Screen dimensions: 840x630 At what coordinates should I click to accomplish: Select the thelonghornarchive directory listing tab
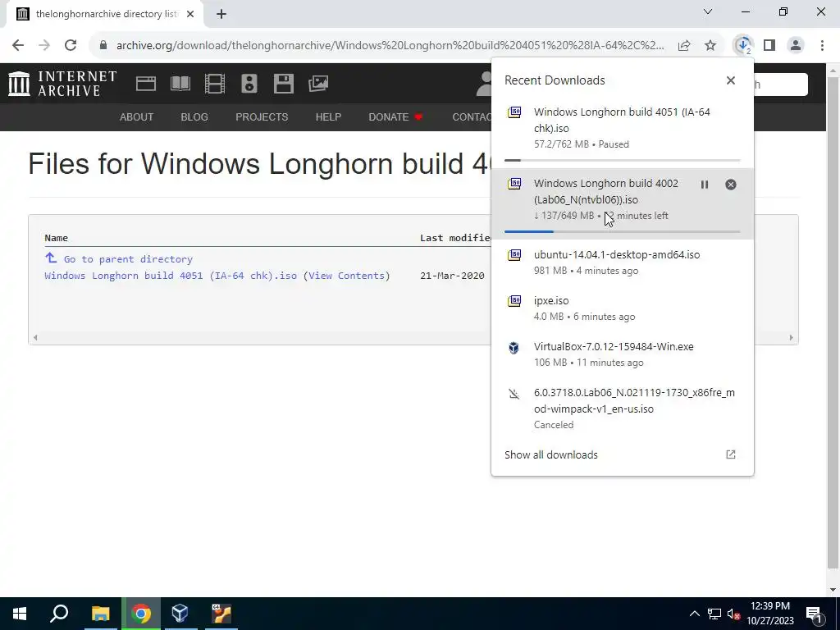(105, 14)
